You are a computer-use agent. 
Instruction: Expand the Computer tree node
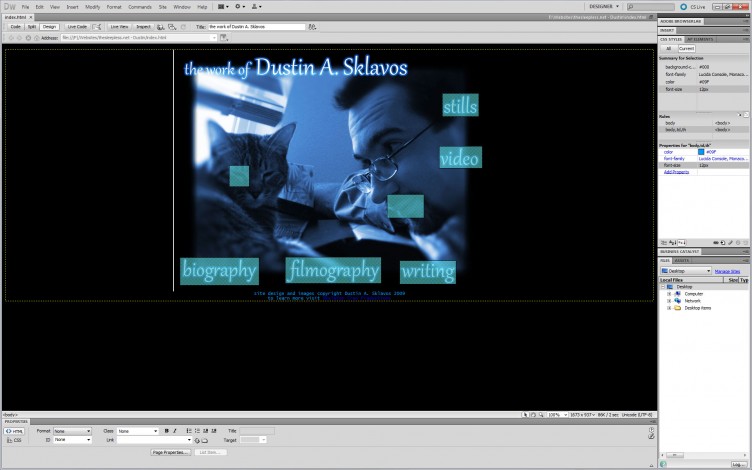click(669, 294)
